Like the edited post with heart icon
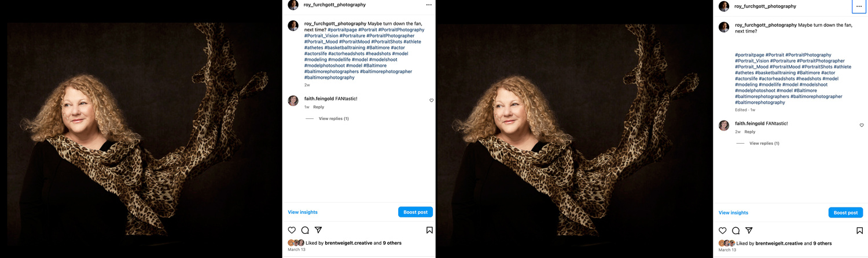 [722, 231]
